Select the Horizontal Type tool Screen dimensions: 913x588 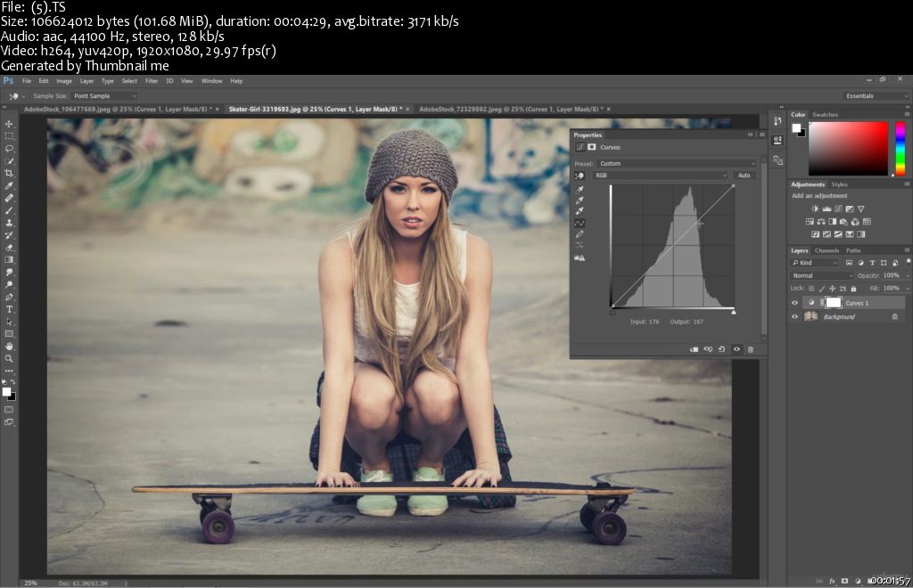9,309
